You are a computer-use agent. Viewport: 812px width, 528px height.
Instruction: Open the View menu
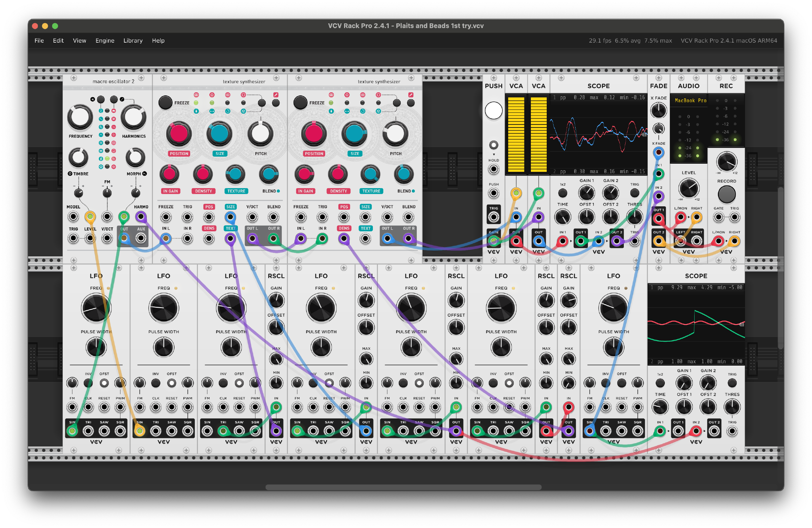[79, 41]
